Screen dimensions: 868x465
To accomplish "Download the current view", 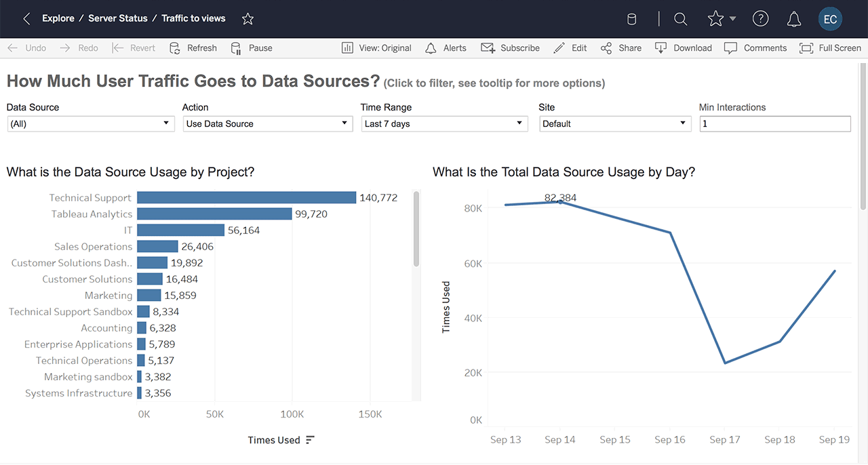I will (x=683, y=48).
